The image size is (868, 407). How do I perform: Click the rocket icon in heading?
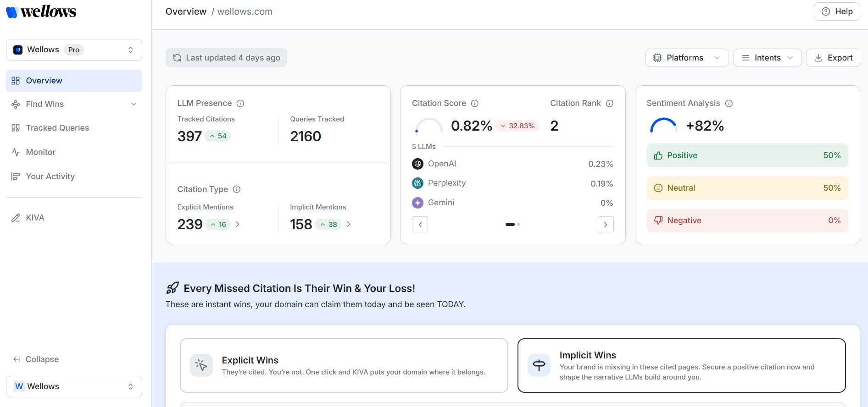172,288
